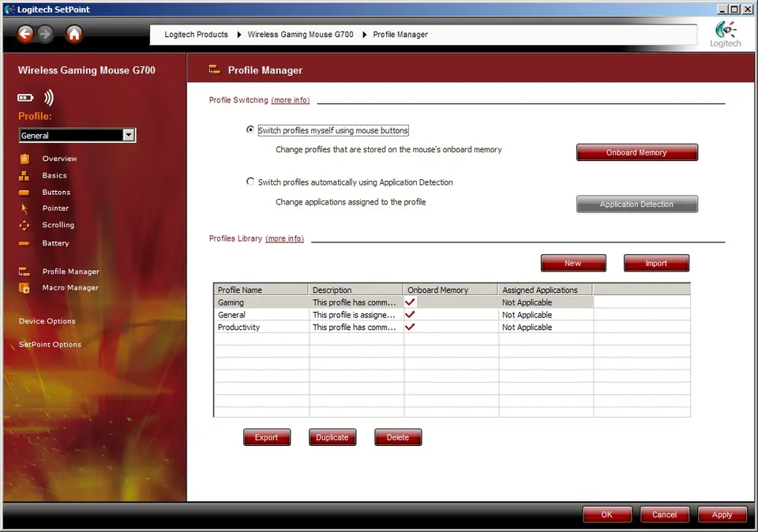The image size is (758, 532).
Task: Toggle Onboard Memory checkmark for Gaming profile
Action: click(x=410, y=302)
